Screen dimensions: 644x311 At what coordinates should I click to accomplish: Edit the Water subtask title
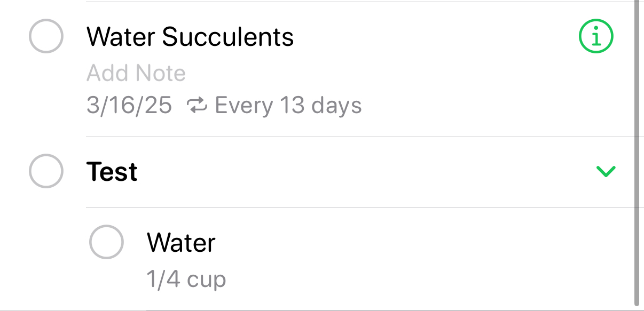[x=182, y=243]
